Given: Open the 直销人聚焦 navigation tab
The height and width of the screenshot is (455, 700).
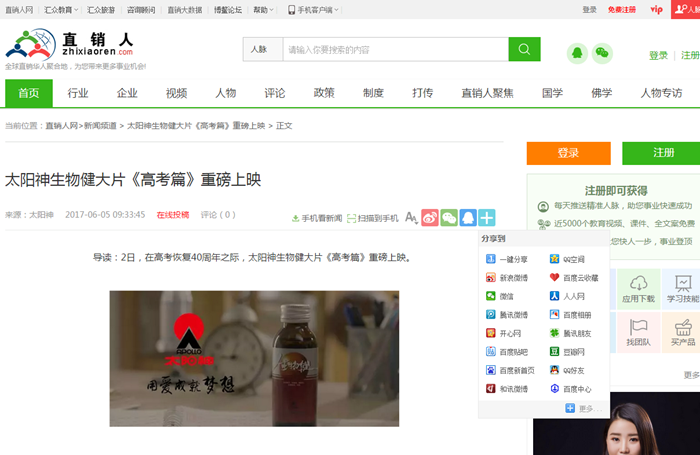Looking at the screenshot, I should coord(488,93).
